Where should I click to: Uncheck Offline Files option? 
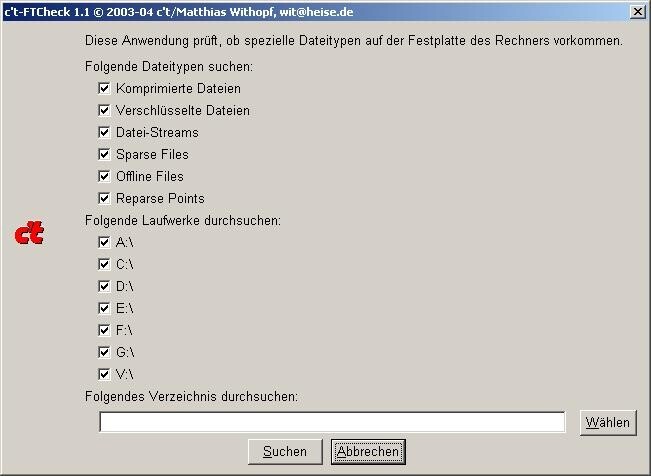(x=104, y=177)
